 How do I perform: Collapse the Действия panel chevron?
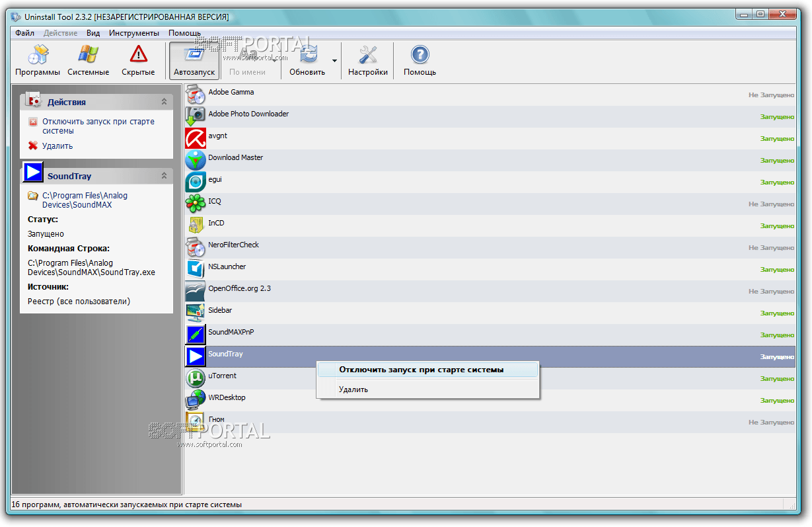[164, 102]
